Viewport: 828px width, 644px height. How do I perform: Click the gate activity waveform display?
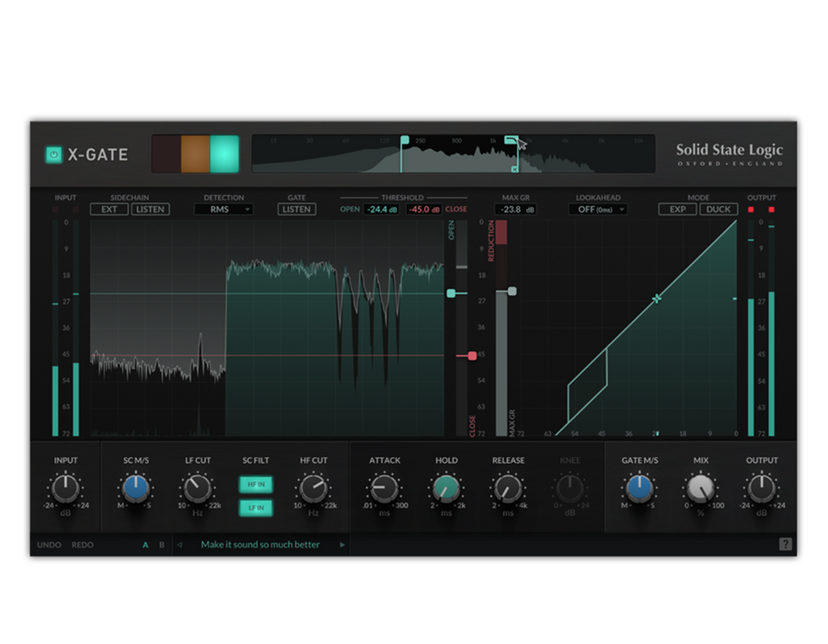pos(267,328)
